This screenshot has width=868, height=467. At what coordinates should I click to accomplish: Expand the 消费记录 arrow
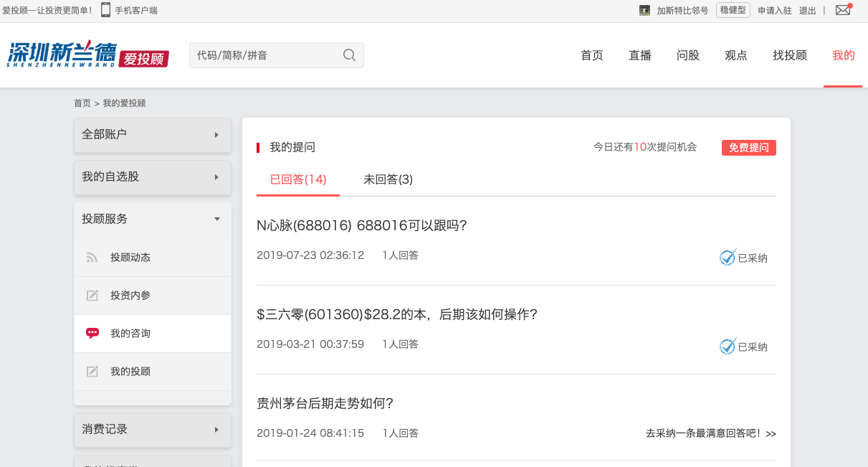coord(216,429)
